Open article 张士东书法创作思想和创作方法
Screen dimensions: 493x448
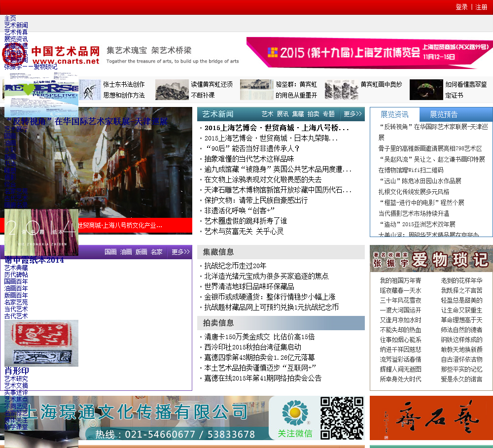(124, 90)
